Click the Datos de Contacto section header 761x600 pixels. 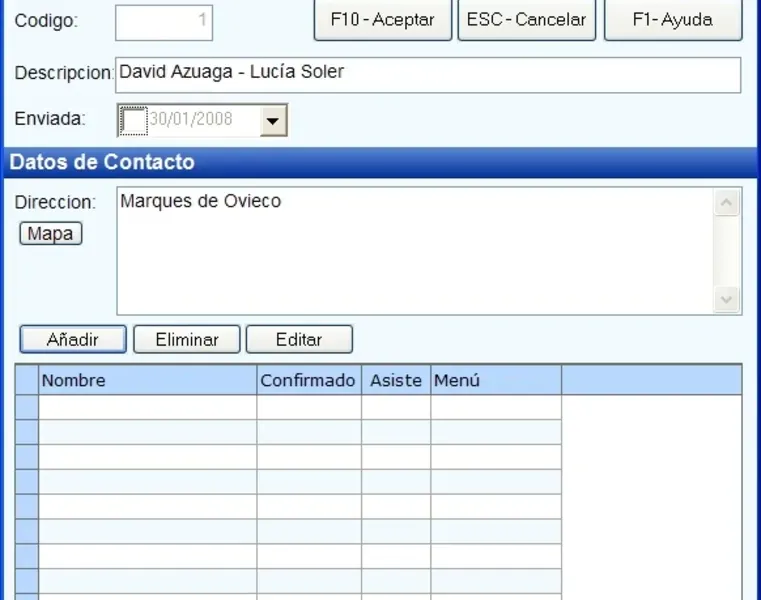coord(380,162)
